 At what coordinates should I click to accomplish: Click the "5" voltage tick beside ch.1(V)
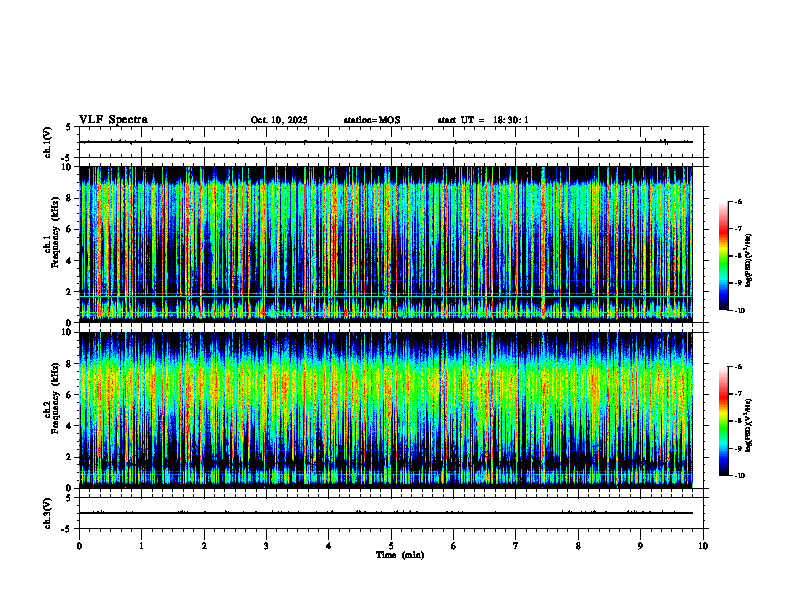click(69, 127)
